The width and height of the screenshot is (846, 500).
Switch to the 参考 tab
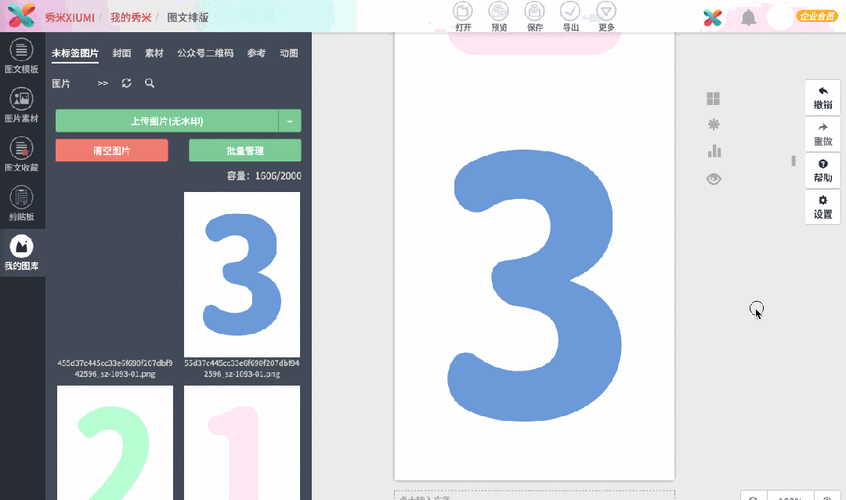tap(256, 53)
